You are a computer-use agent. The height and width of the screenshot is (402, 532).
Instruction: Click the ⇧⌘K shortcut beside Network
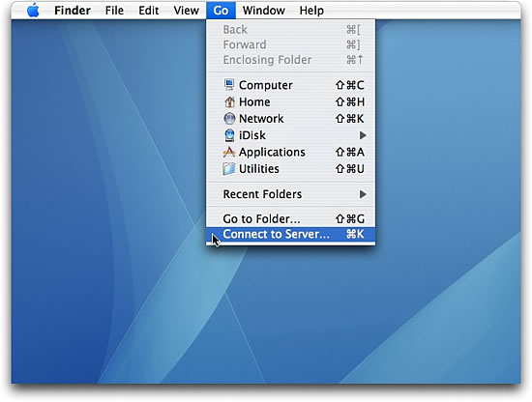tap(349, 119)
